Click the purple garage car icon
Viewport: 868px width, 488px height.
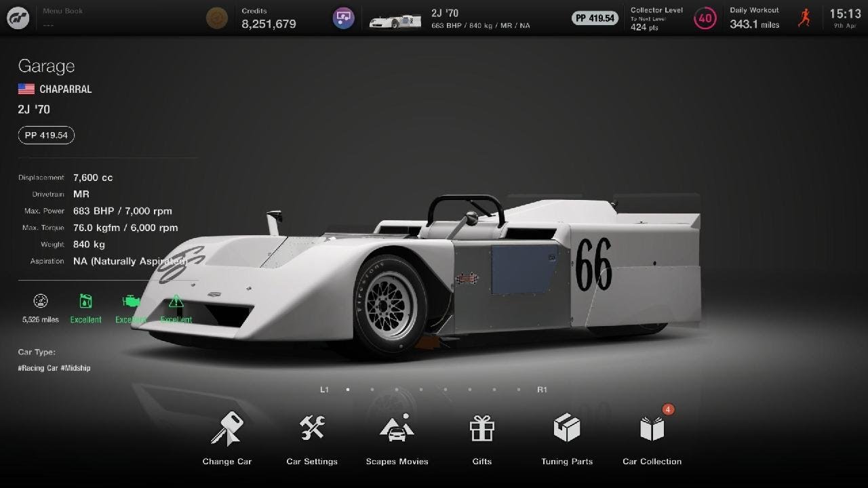344,18
